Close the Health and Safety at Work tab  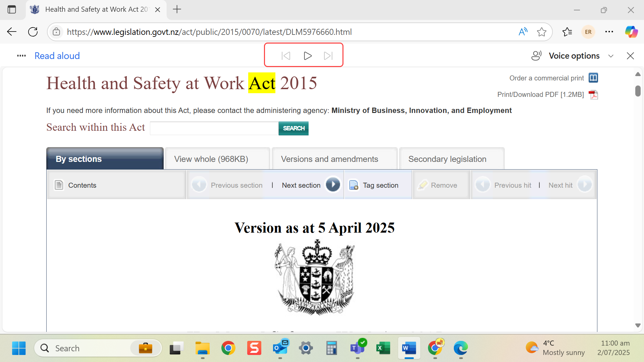158,10
